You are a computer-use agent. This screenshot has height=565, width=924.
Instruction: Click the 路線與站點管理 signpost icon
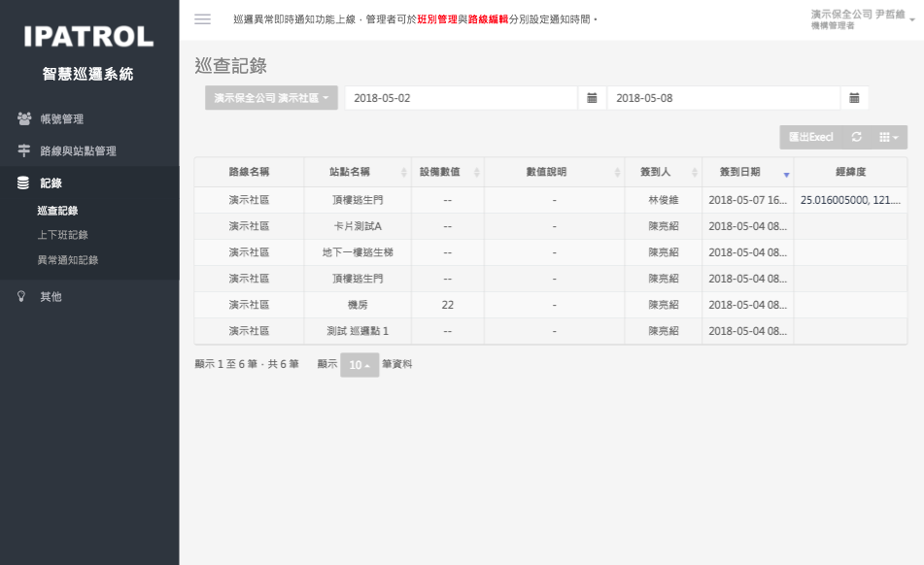23,151
